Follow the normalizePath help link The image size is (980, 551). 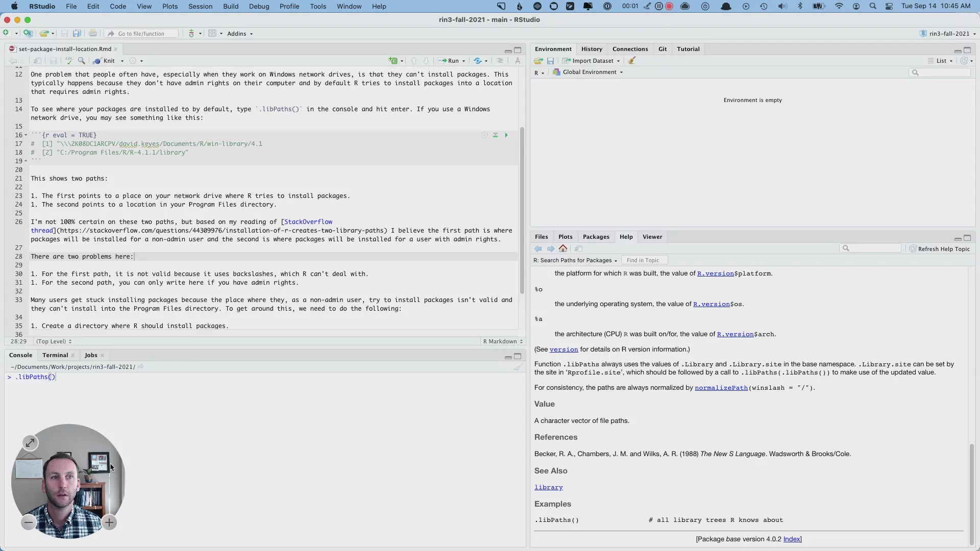point(721,388)
